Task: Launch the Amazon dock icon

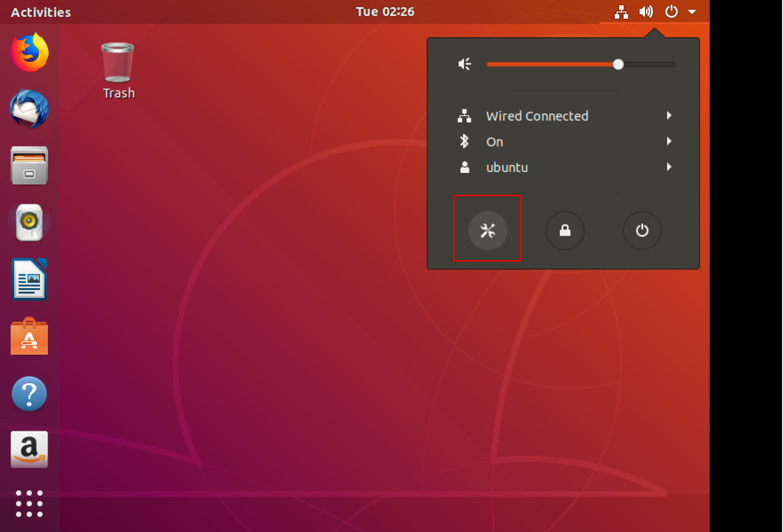Action: (x=29, y=449)
